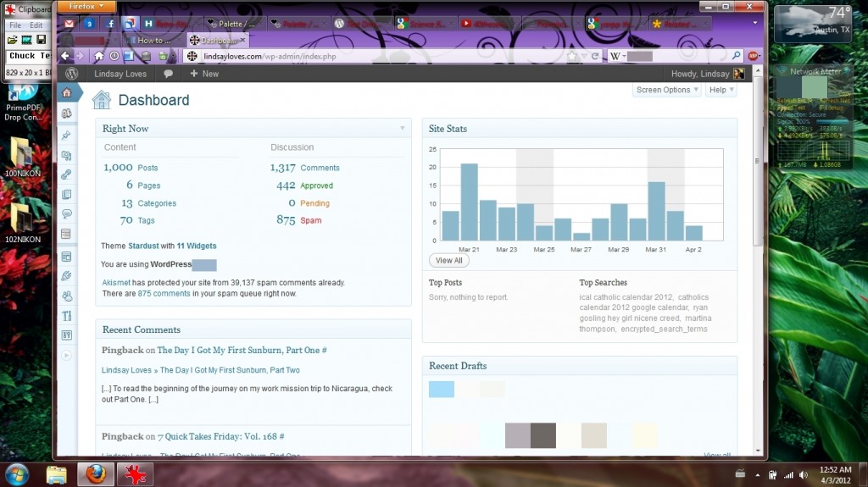Click the Akismet link
868x487 pixels.
[116, 282]
